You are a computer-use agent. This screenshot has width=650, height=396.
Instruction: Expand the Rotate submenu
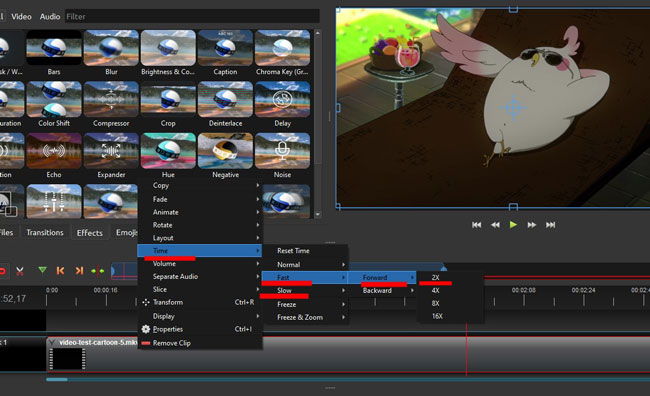[x=200, y=225]
